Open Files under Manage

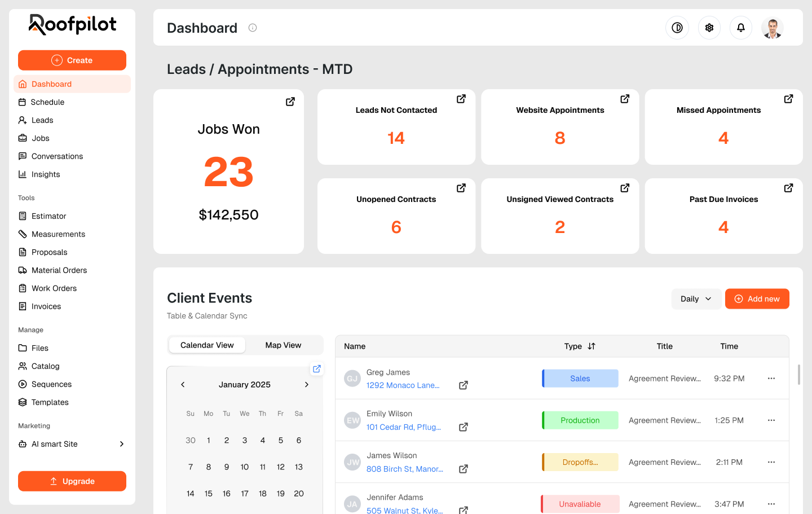point(72,348)
